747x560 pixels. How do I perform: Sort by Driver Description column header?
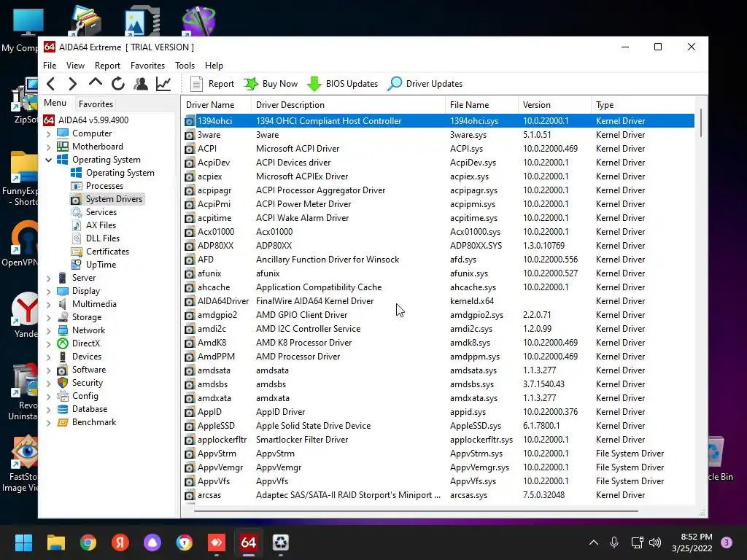348,105
